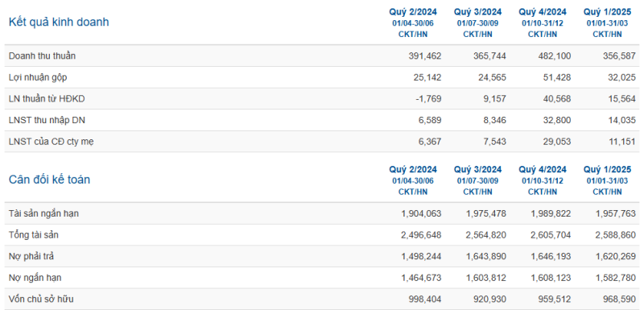
Task: Click the Tổng tài sản row label
Action: coord(33,235)
